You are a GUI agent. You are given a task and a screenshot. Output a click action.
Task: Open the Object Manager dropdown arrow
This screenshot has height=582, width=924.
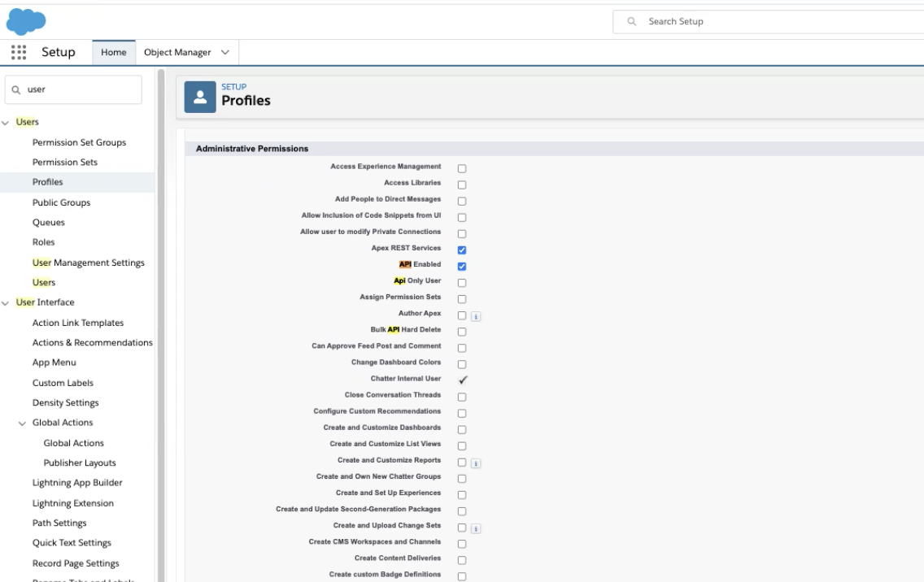point(225,52)
